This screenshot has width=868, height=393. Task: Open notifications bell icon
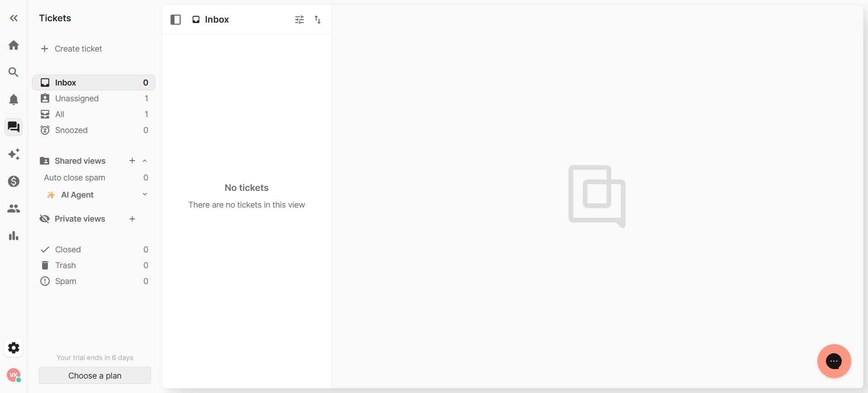coord(14,99)
